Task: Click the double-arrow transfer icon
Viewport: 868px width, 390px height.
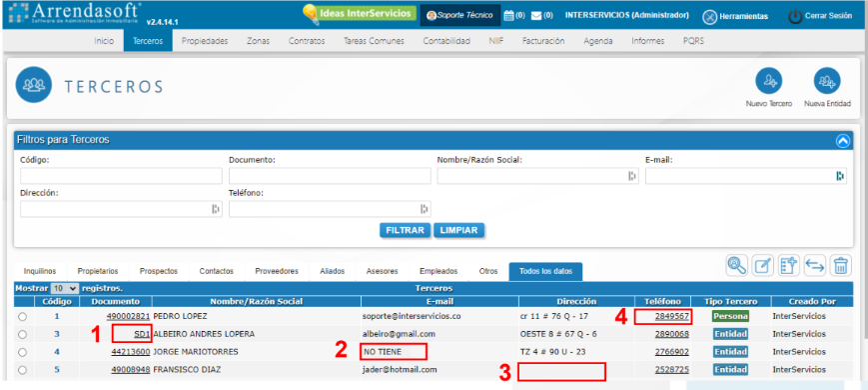Action: (815, 265)
